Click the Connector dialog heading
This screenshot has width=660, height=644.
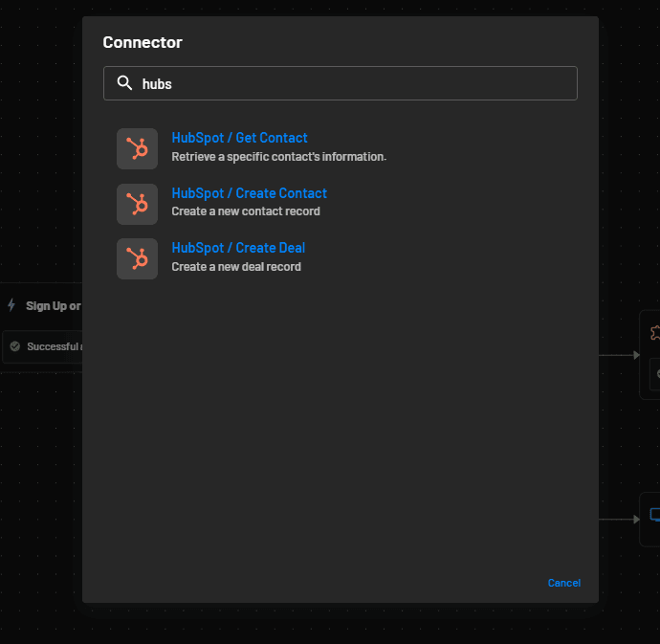click(x=143, y=42)
